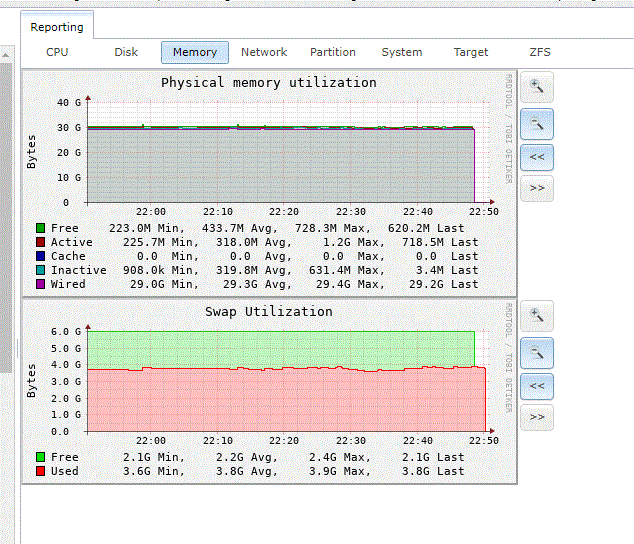Viewport: 634px width, 544px height.
Task: Switch to the Partition tab
Action: pos(333,52)
